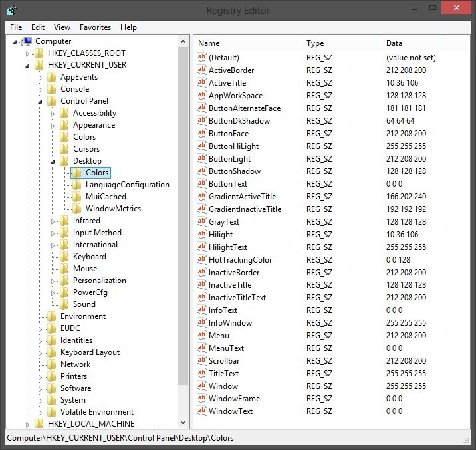Select the TitleText value name
The width and height of the screenshot is (476, 450).
(x=223, y=374)
